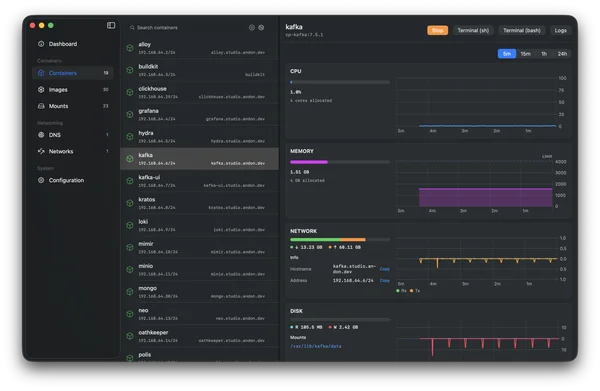Screen dimensions: 600x391
Task: Click the search magnifier icon
Action: [x=132, y=28]
